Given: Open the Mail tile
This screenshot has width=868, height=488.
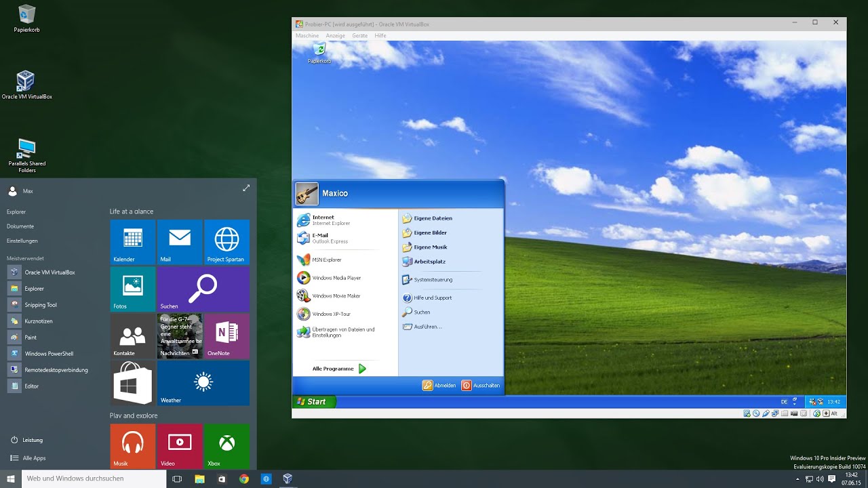Looking at the screenshot, I should 180,242.
